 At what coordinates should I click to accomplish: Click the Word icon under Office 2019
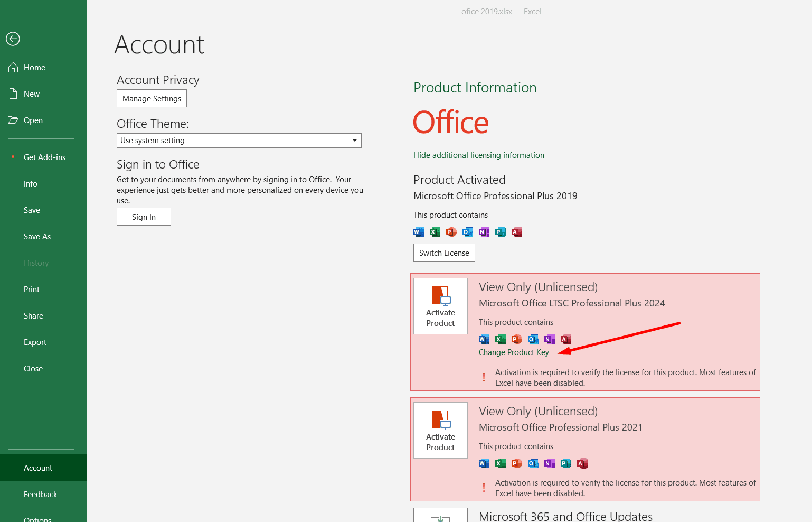point(419,232)
